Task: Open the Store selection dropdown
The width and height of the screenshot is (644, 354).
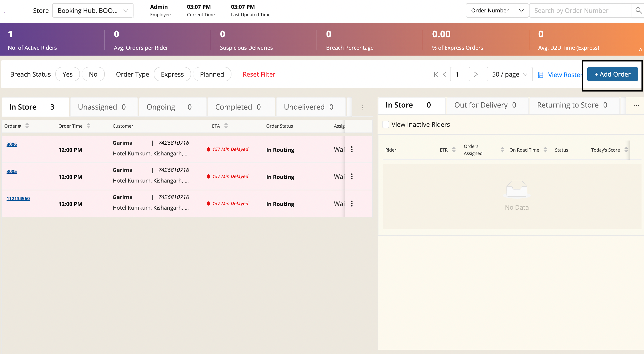Action: (x=93, y=11)
